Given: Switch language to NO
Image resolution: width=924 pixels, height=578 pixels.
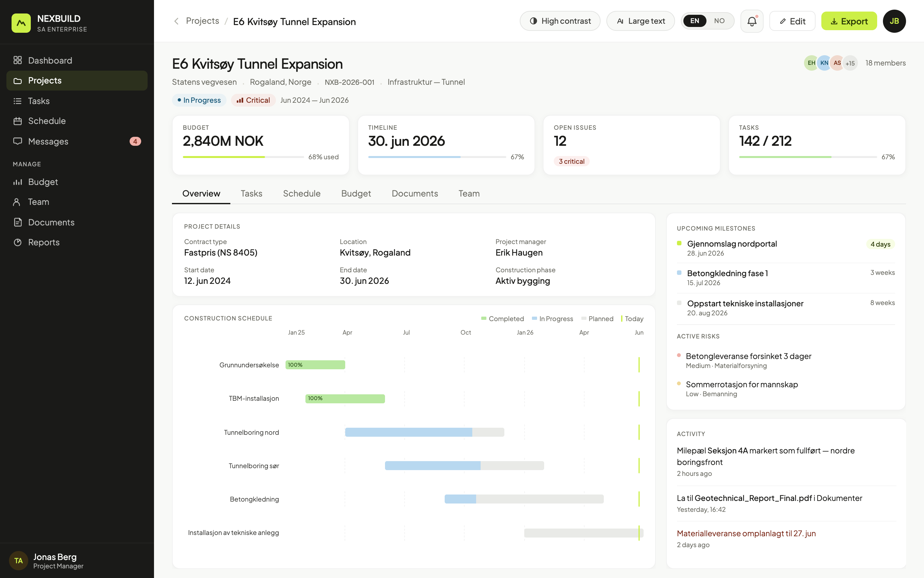Looking at the screenshot, I should [719, 21].
